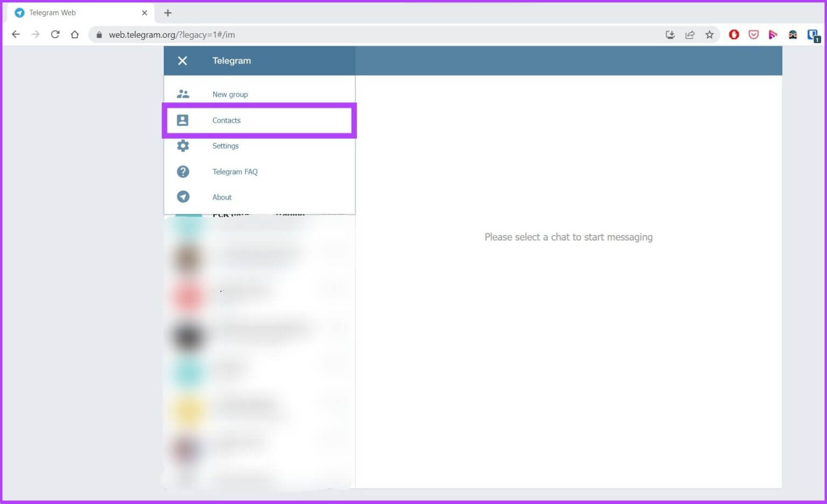Close the Telegram Web tab
Screen dimensions: 827x504
click(144, 13)
